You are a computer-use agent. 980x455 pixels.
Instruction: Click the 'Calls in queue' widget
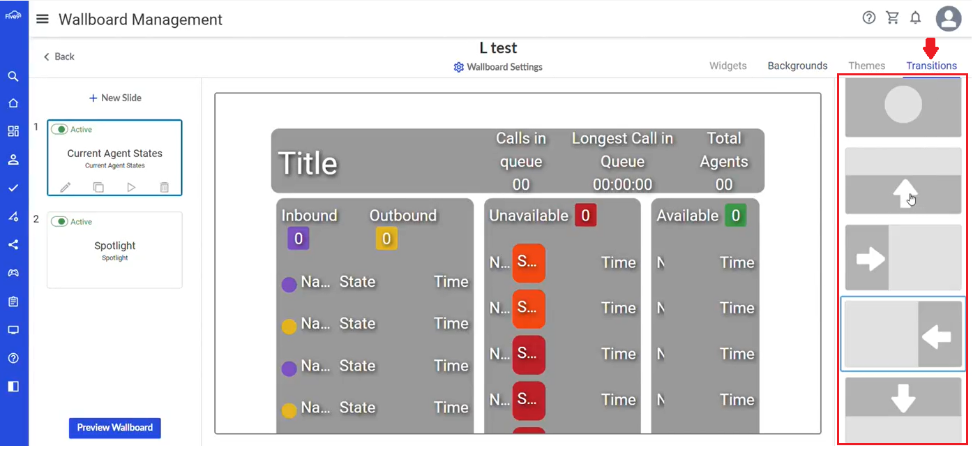pyautogui.click(x=521, y=161)
